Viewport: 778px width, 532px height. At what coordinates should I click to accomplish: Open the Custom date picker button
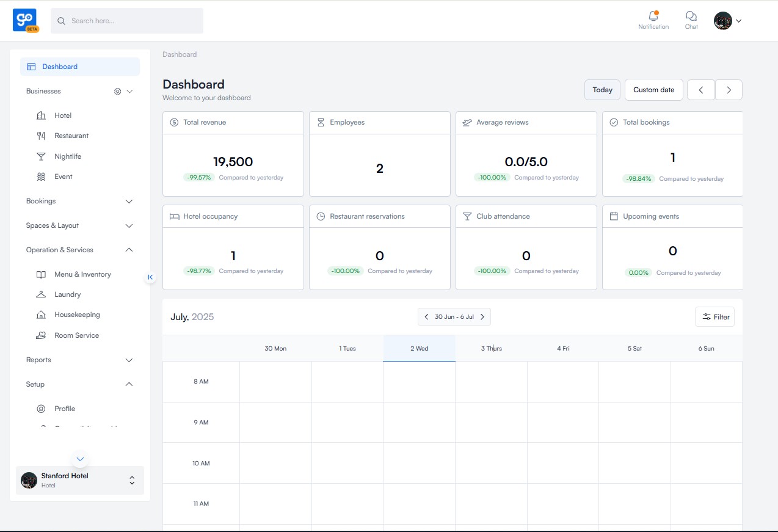[653, 90]
